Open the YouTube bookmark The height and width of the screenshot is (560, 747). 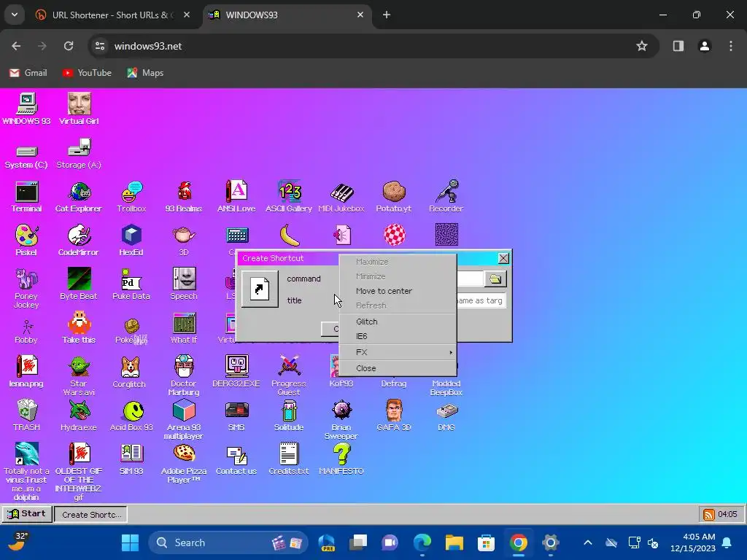point(87,73)
